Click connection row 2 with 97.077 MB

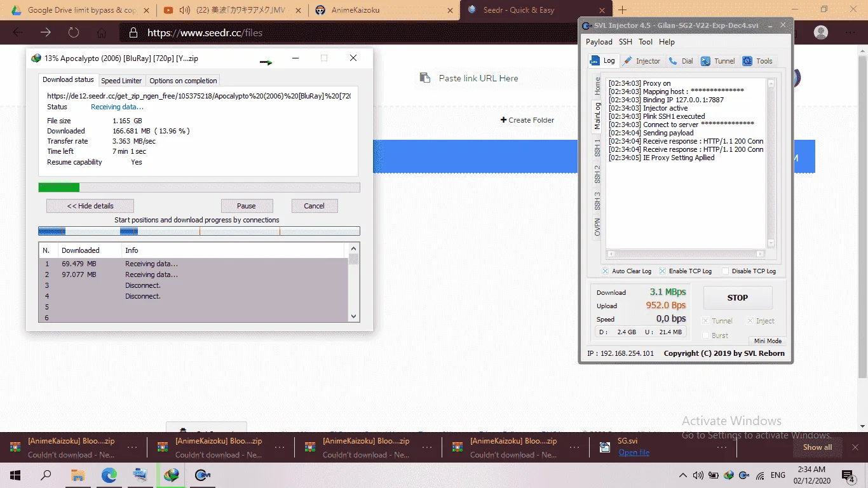[x=193, y=274]
